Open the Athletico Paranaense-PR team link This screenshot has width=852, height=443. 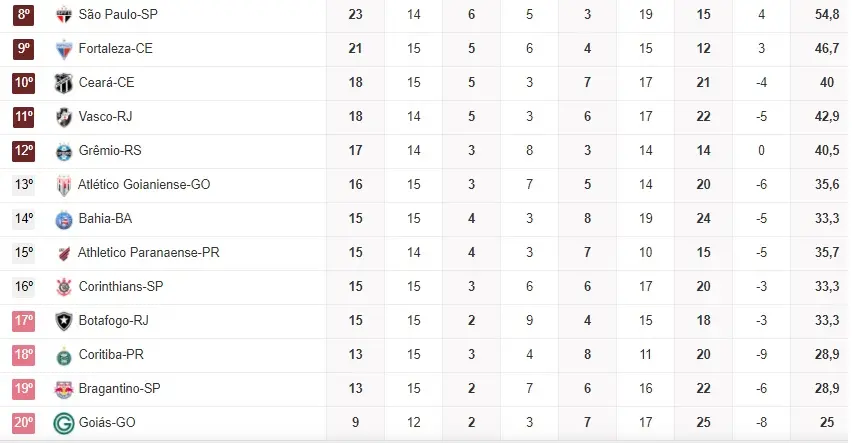tap(148, 253)
